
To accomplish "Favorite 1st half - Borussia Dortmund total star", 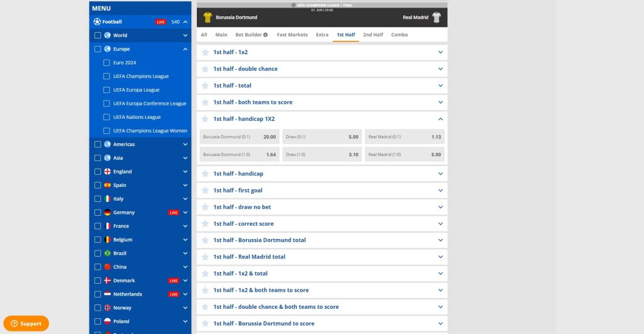I will pos(205,240).
